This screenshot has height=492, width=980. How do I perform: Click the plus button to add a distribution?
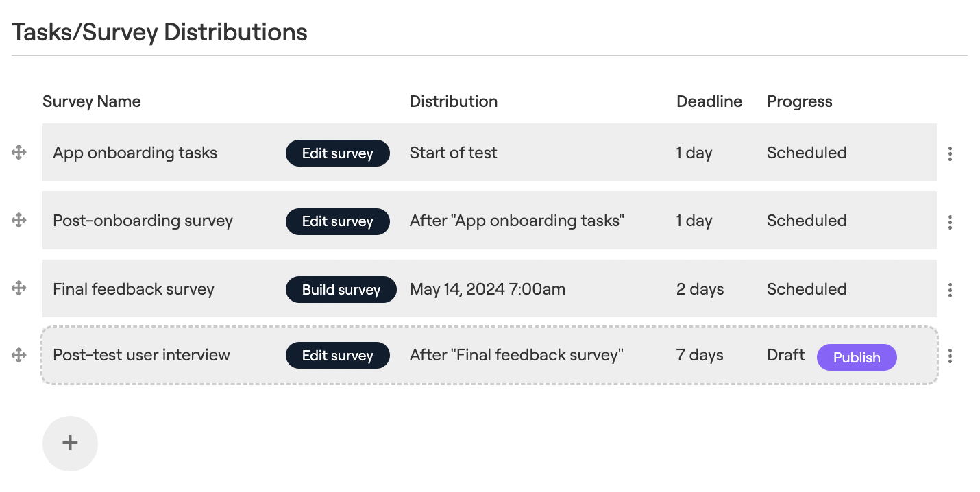[70, 443]
